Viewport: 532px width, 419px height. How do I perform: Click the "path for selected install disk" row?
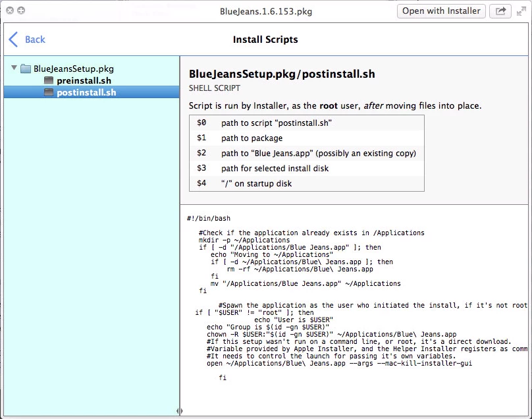pyautogui.click(x=307, y=169)
